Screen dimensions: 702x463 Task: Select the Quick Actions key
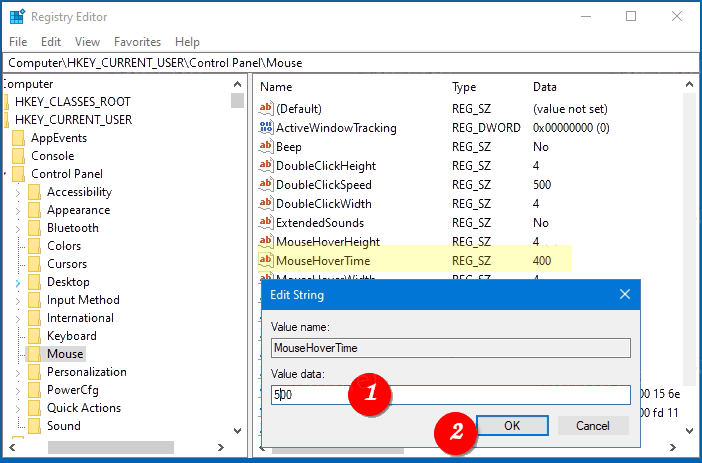[84, 408]
